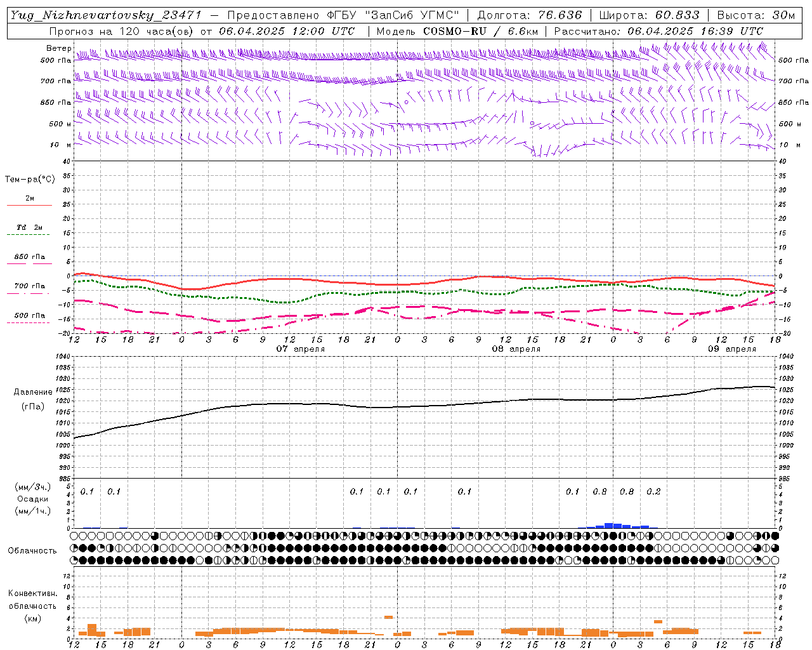
Task: Click the Модель COSMO-RU / 6.6км text
Action: point(457,31)
